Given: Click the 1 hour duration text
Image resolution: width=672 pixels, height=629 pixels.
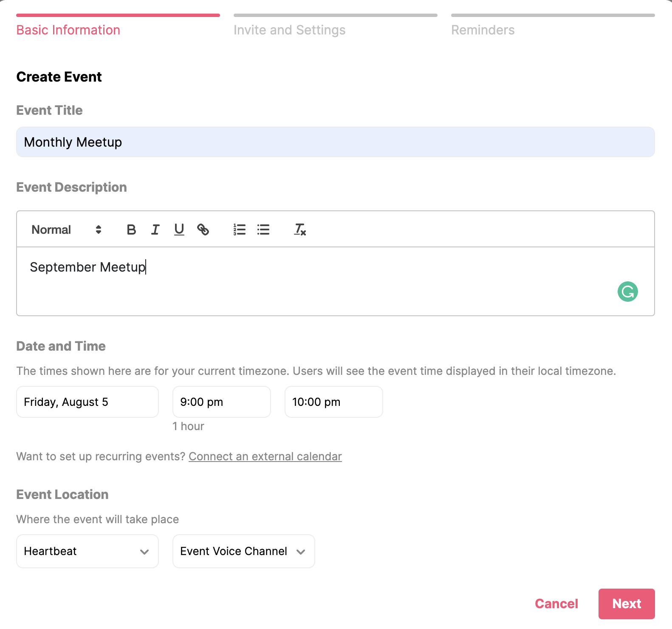Looking at the screenshot, I should (x=188, y=426).
